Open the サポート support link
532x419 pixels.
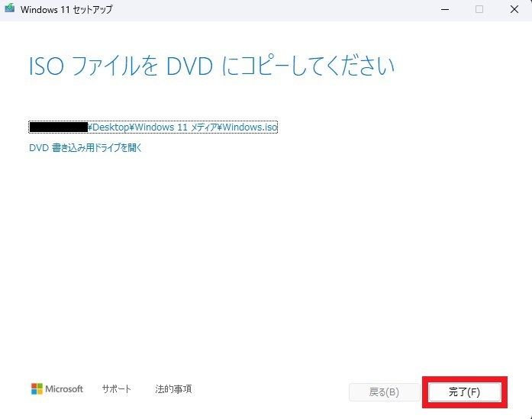(116, 388)
